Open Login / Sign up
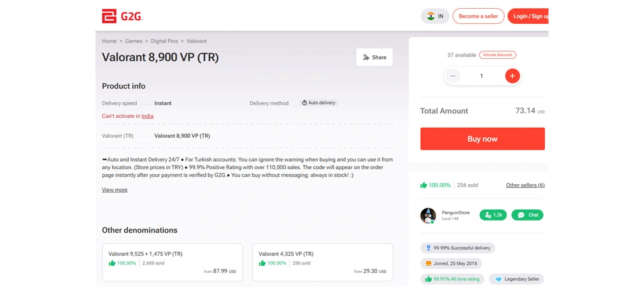 point(529,16)
